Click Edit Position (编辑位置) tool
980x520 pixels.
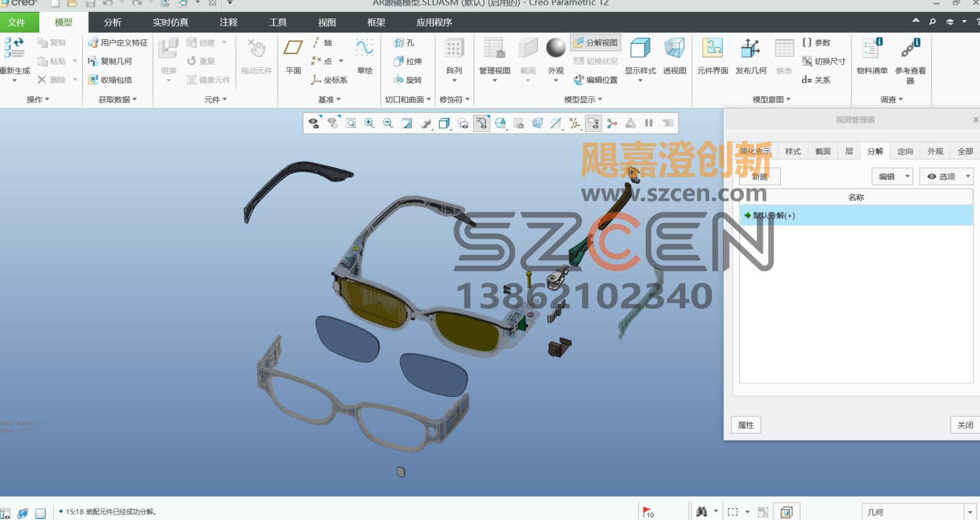tap(596, 79)
